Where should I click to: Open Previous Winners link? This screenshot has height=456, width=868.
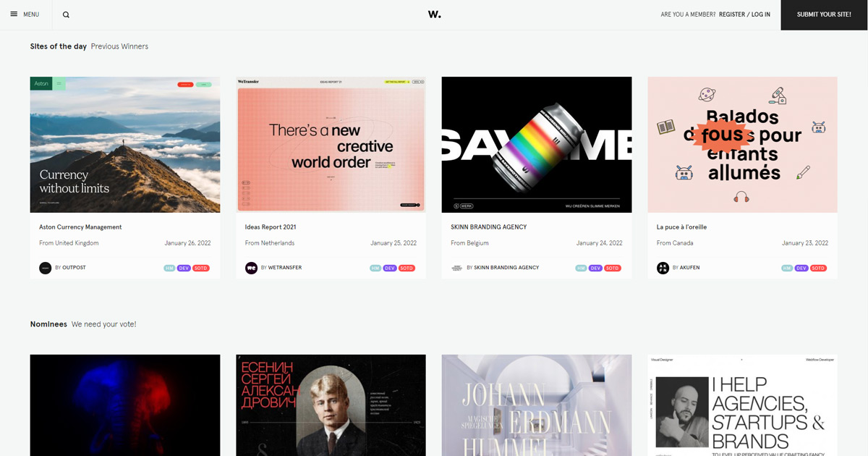[119, 46]
